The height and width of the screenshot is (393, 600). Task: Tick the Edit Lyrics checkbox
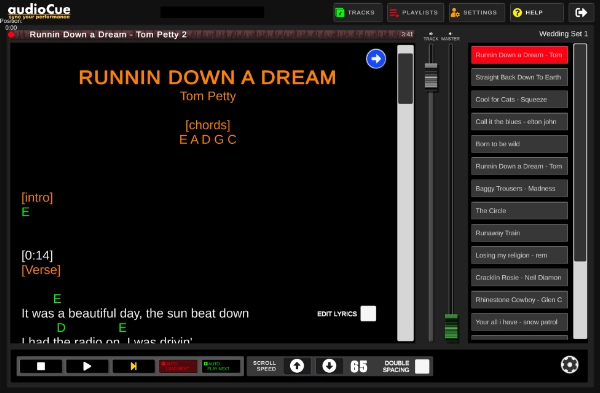point(368,313)
